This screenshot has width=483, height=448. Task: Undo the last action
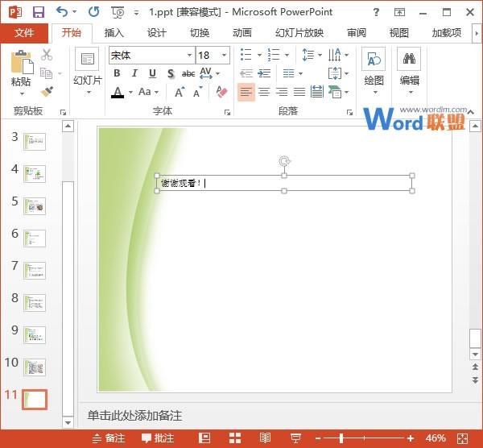(x=62, y=12)
